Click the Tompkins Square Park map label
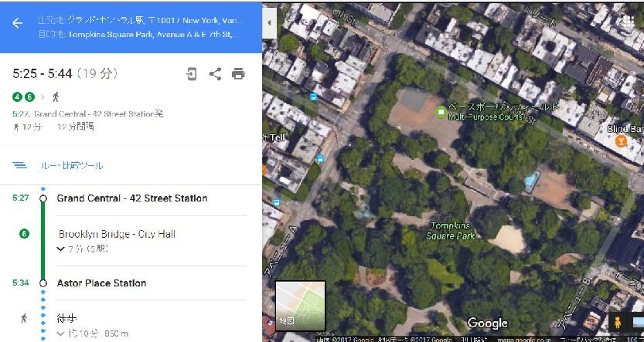The height and width of the screenshot is (342, 644). click(451, 231)
